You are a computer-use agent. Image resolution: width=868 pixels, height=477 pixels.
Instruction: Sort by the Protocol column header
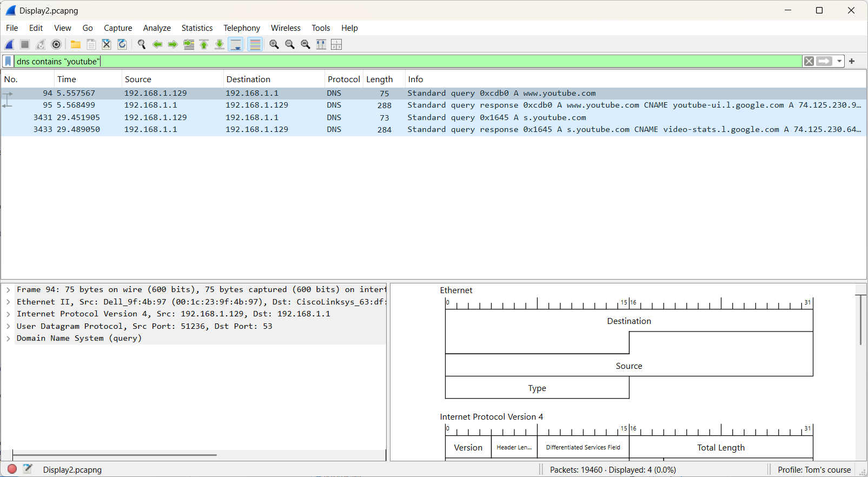(344, 79)
